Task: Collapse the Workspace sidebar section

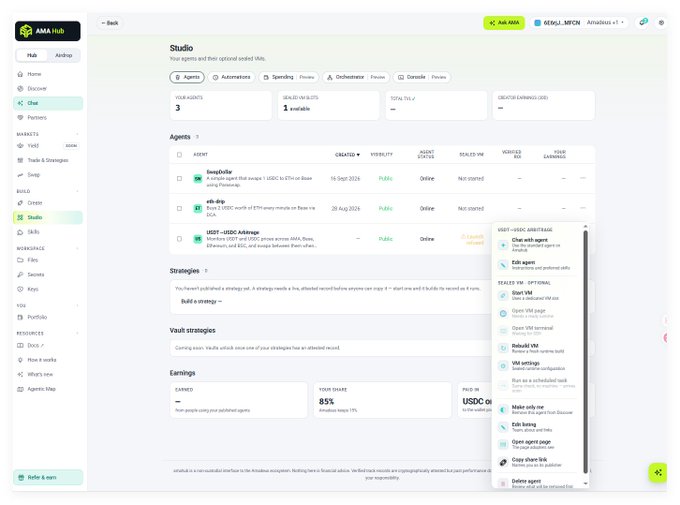Action: click(77, 249)
